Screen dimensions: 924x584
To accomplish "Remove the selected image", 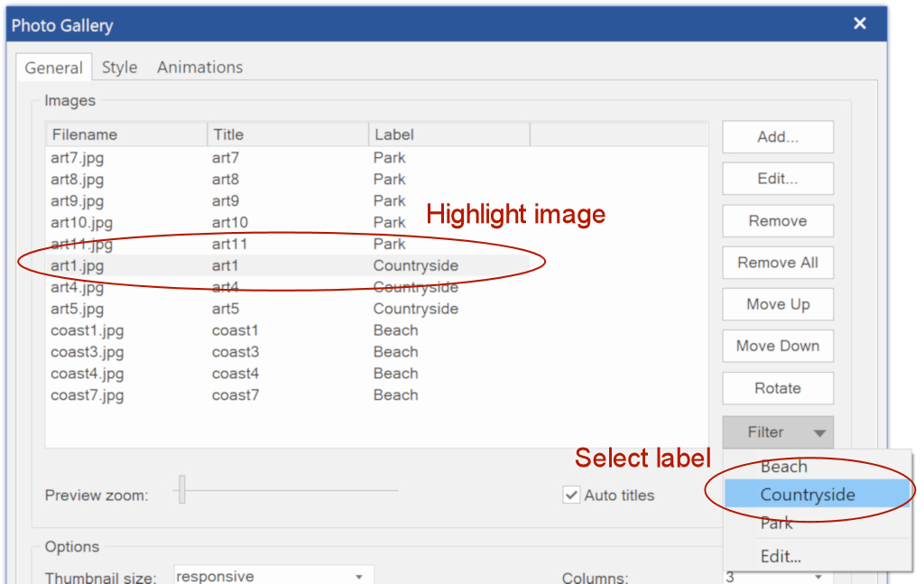I will coord(777,221).
